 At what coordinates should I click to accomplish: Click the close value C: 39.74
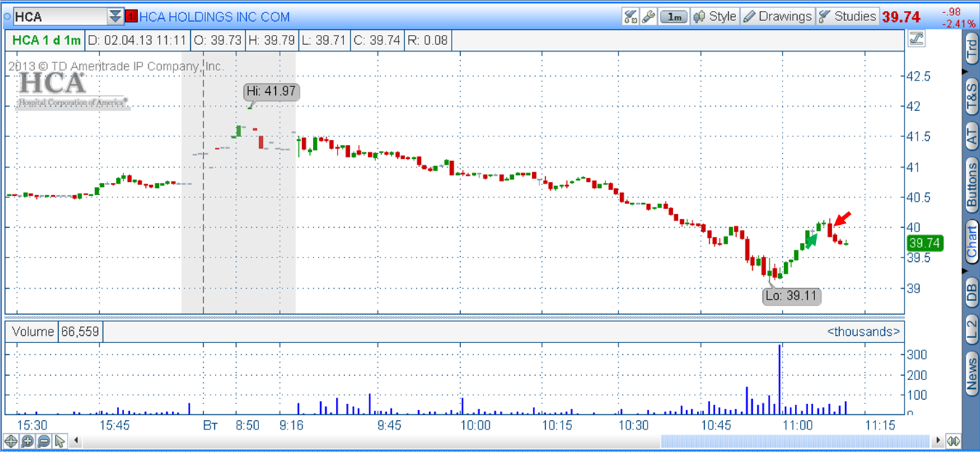[376, 41]
